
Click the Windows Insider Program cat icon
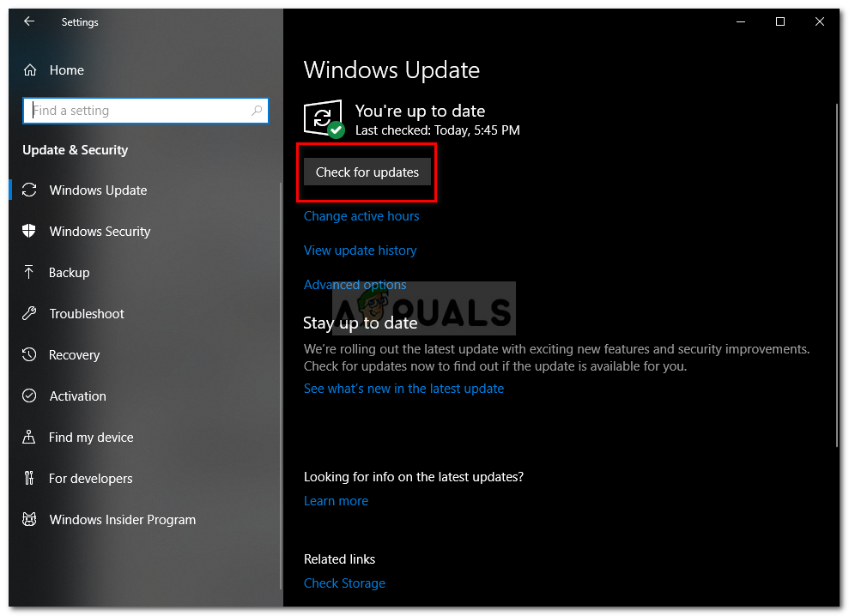(x=29, y=519)
